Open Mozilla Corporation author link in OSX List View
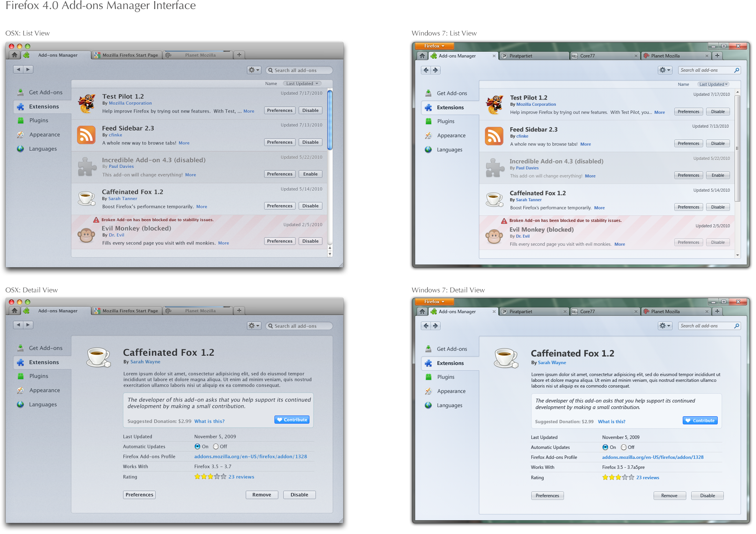Screen dimensions: 756x534 (x=130, y=103)
